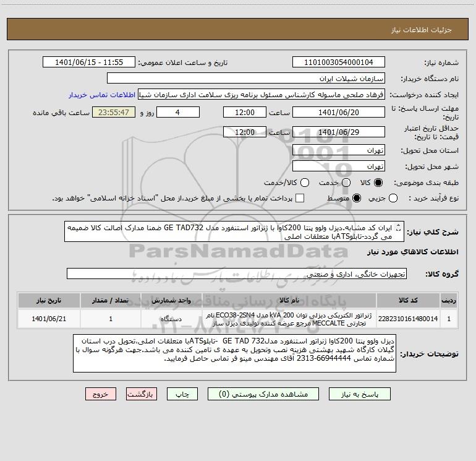Image resolution: width=476 pixels, height=461 pixels.
Task: Toggle the اسناد خزانه اسلامی payment checkbox
Action: [300, 198]
